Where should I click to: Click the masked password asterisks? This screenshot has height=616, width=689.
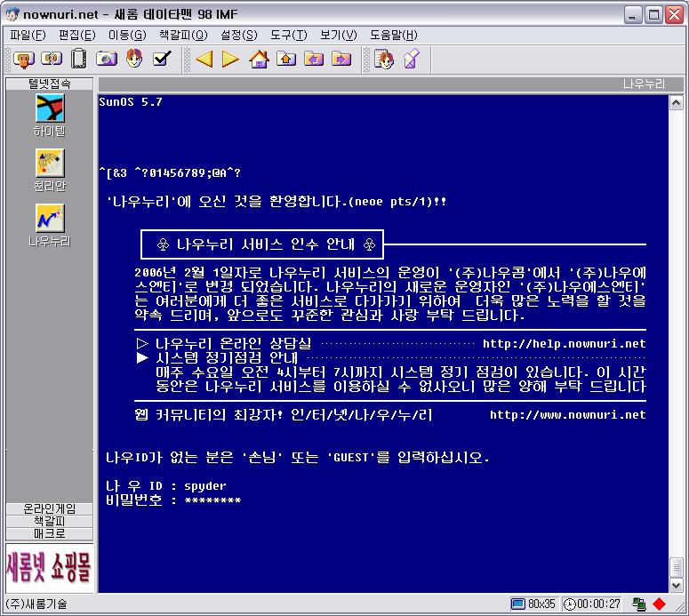tap(212, 500)
